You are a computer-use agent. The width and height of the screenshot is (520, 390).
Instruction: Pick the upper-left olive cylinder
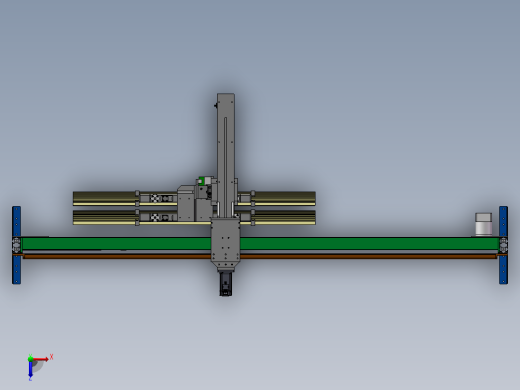(104, 198)
